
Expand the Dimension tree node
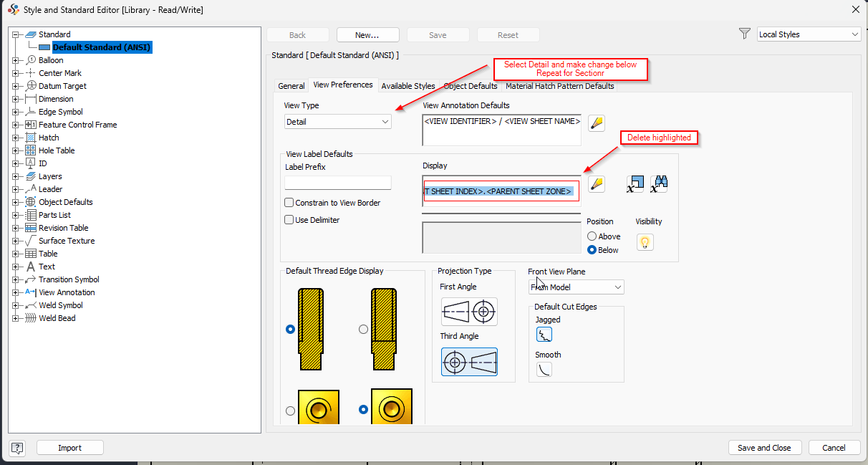click(x=16, y=99)
